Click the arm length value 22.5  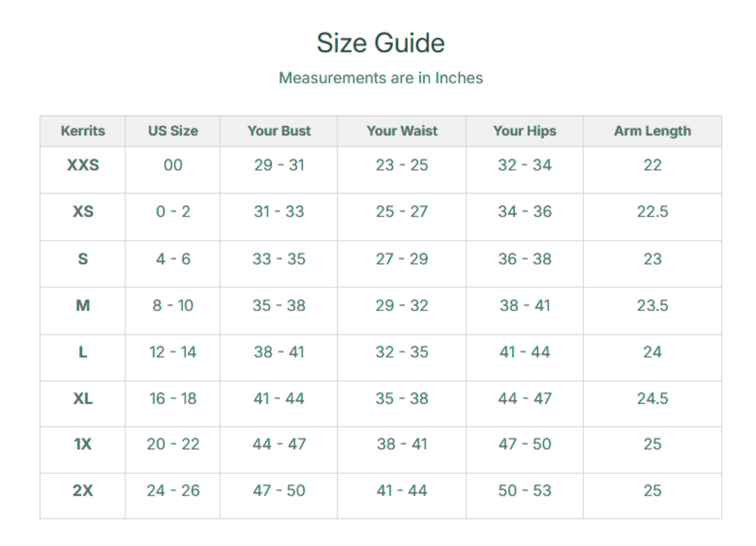(x=652, y=211)
